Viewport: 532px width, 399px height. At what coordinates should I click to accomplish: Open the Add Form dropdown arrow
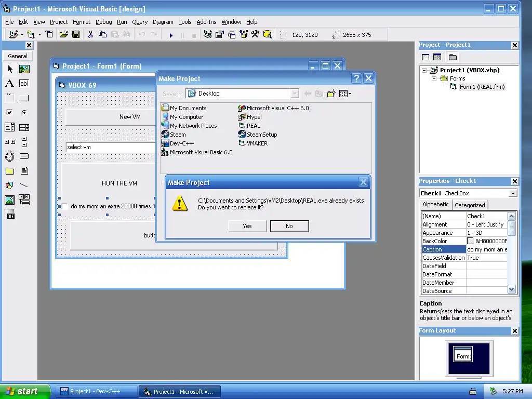(39, 34)
